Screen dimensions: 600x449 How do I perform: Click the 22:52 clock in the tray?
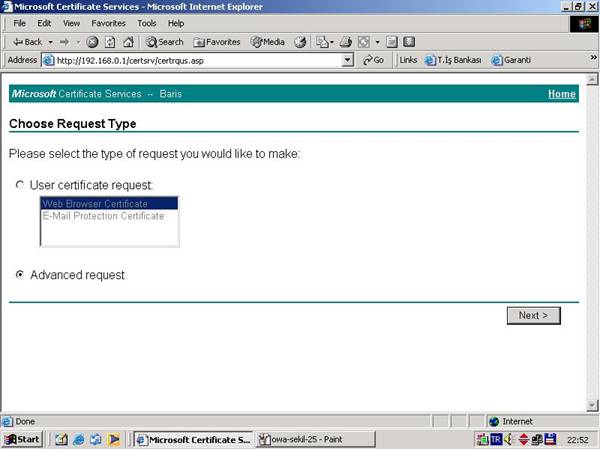577,440
